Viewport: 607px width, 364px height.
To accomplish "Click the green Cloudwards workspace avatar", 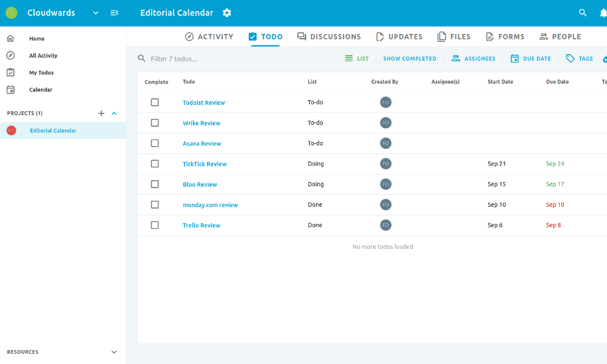I will pyautogui.click(x=11, y=13).
